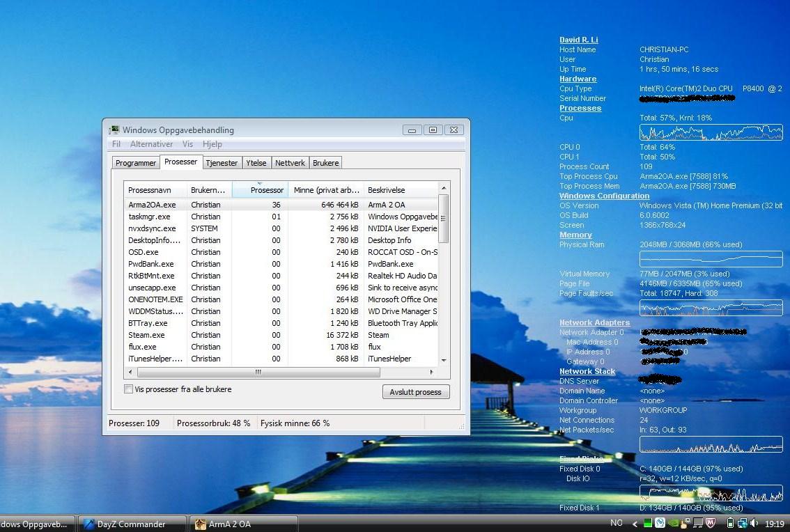Sort by Brukernavn column header

[209, 190]
